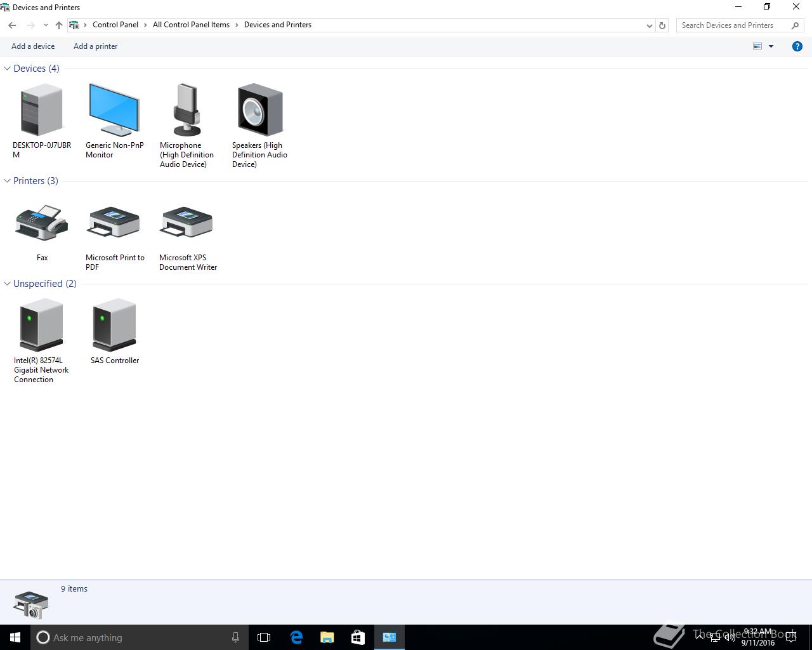Select the Microsoft Print to PDF icon
This screenshot has height=650, width=812.
pyautogui.click(x=114, y=223)
